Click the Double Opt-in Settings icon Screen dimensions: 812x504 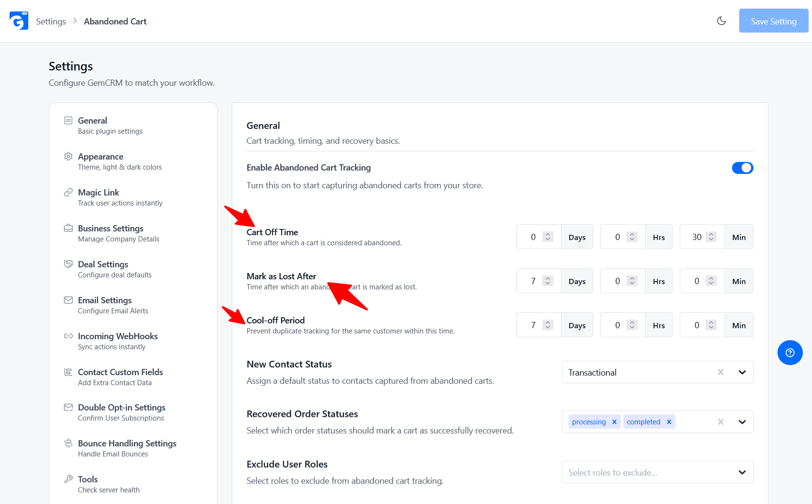[x=69, y=407]
